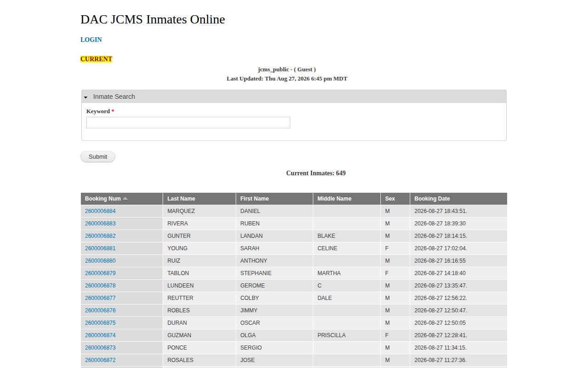Open booking 2600006873 record

click(x=100, y=348)
